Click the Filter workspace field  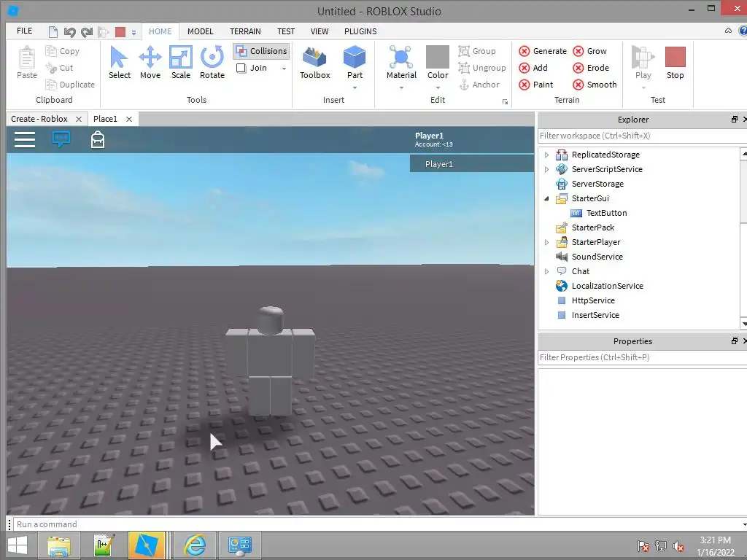pyautogui.click(x=642, y=136)
